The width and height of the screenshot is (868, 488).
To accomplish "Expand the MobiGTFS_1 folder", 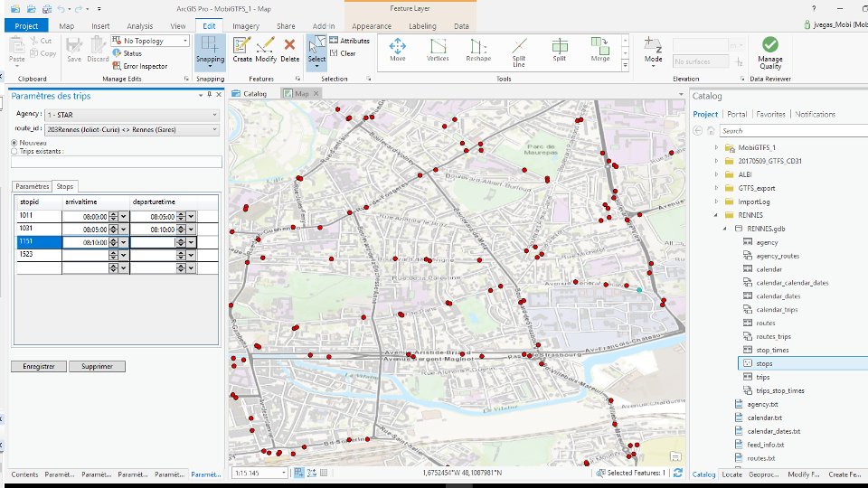I will pyautogui.click(x=716, y=147).
